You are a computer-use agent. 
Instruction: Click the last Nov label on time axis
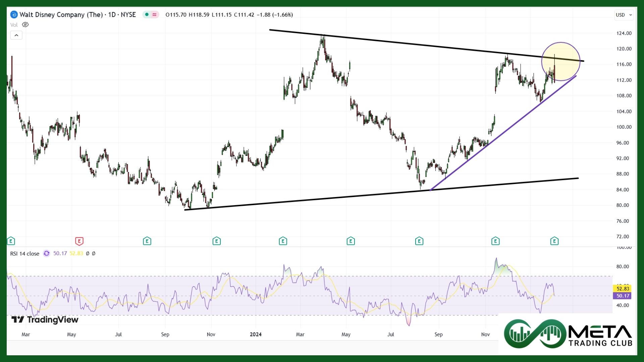pos(485,334)
